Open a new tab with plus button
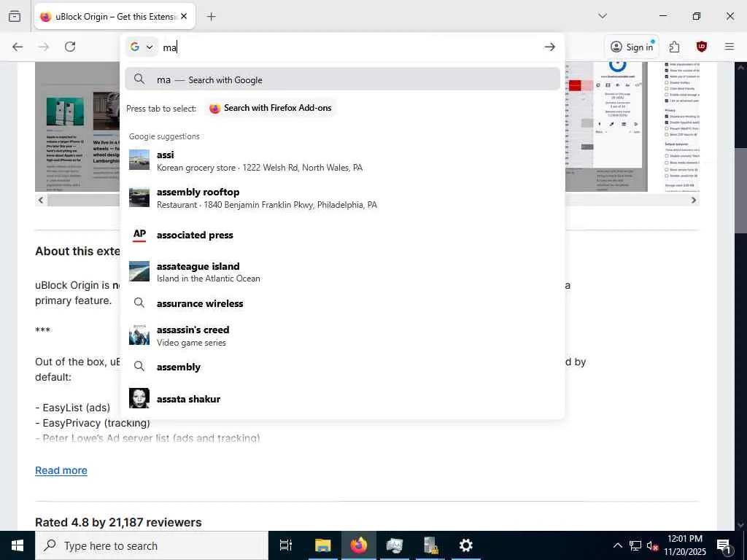747x560 pixels. (x=211, y=16)
